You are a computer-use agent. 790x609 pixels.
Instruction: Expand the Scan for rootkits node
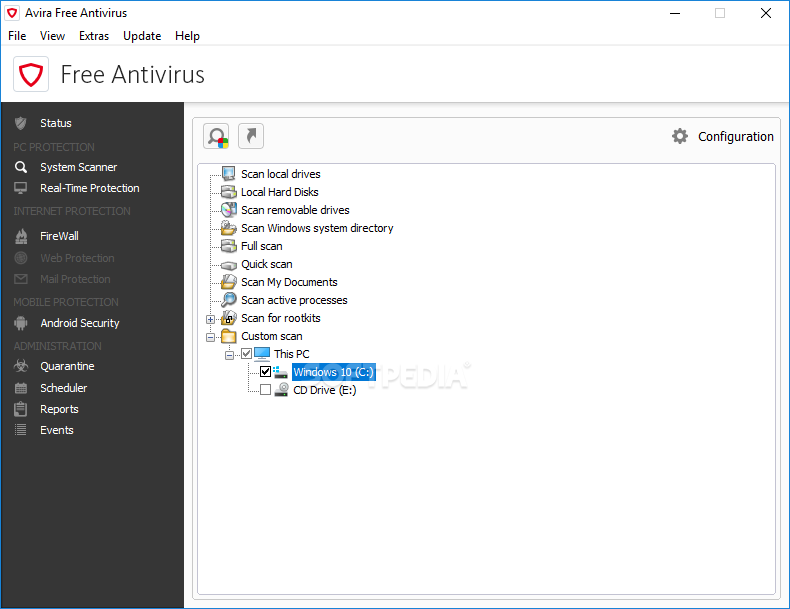(211, 319)
